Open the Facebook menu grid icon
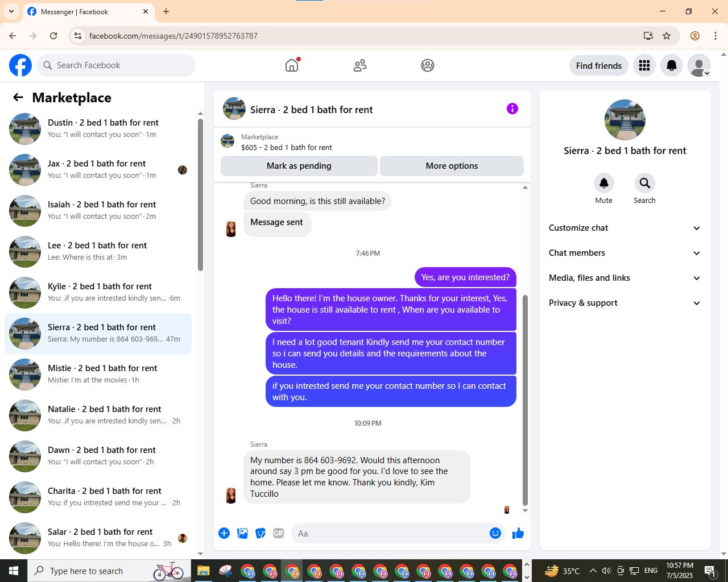This screenshot has width=728, height=582. (644, 65)
